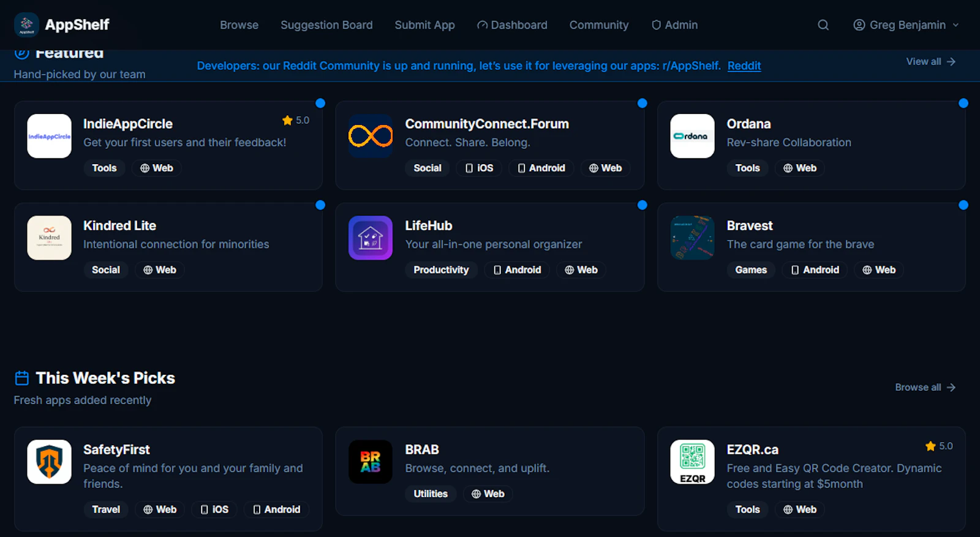The image size is (980, 537).
Task: Open LifeHub house app icon
Action: pos(371,238)
